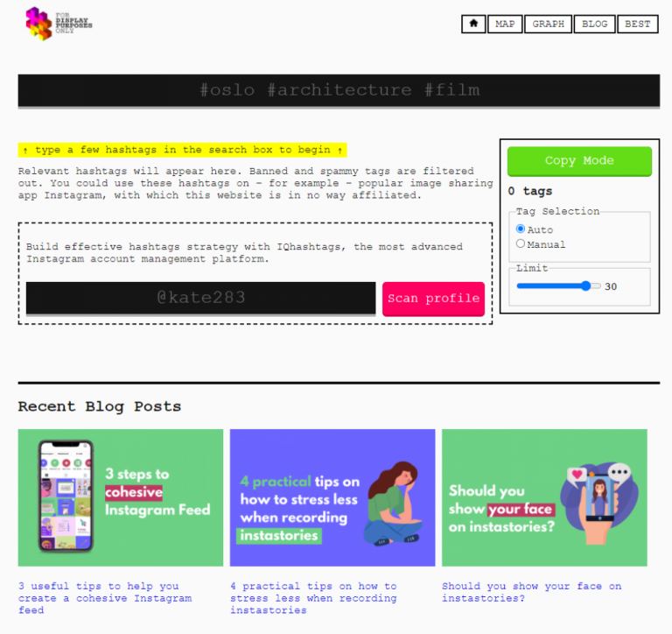Follow the show your face article link
The image size is (672, 634).
(x=531, y=592)
